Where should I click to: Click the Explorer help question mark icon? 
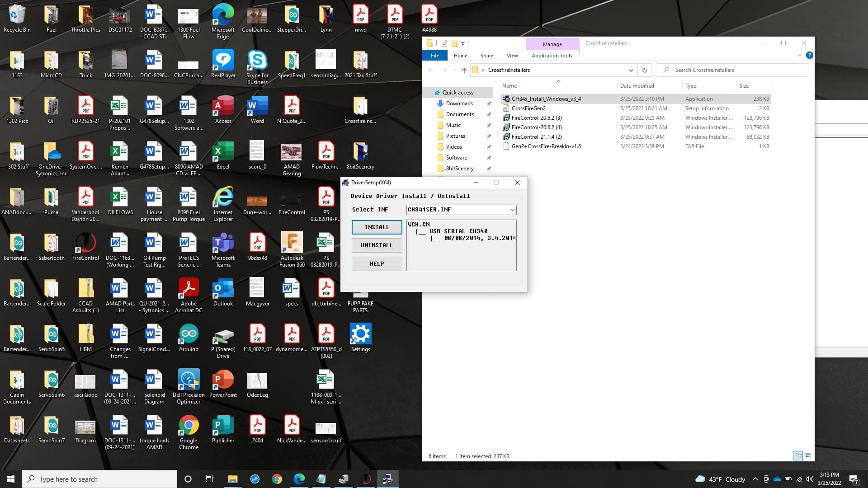click(809, 55)
